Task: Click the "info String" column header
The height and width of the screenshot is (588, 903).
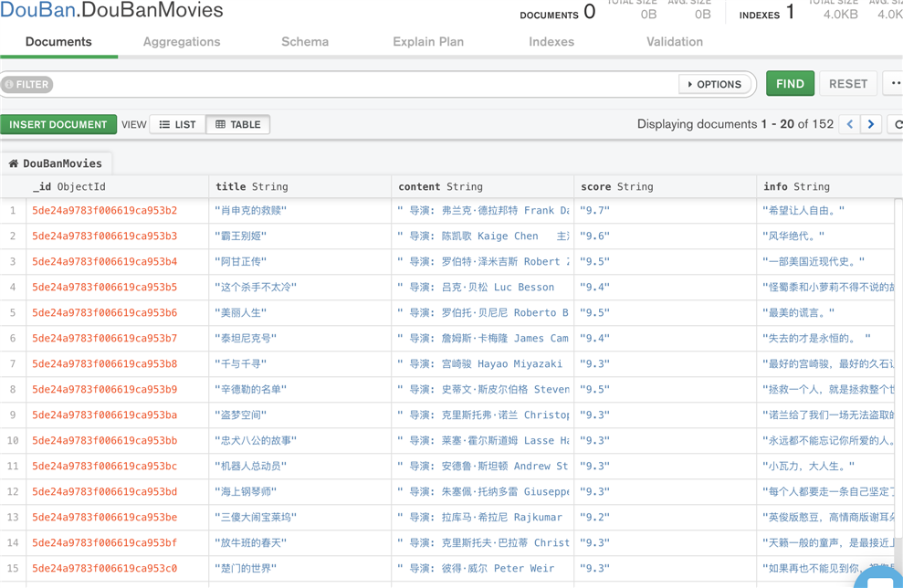Action: point(829,186)
